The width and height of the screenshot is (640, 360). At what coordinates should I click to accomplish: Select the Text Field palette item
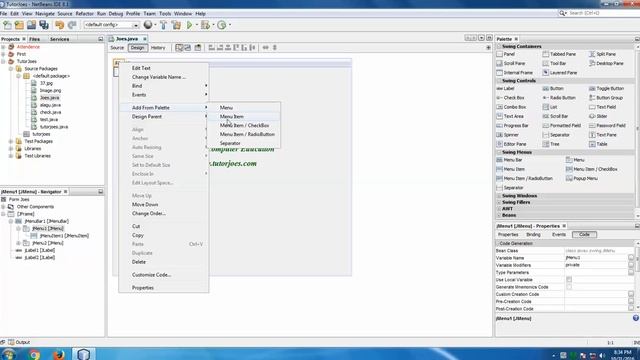pyautogui.click(x=602, y=107)
